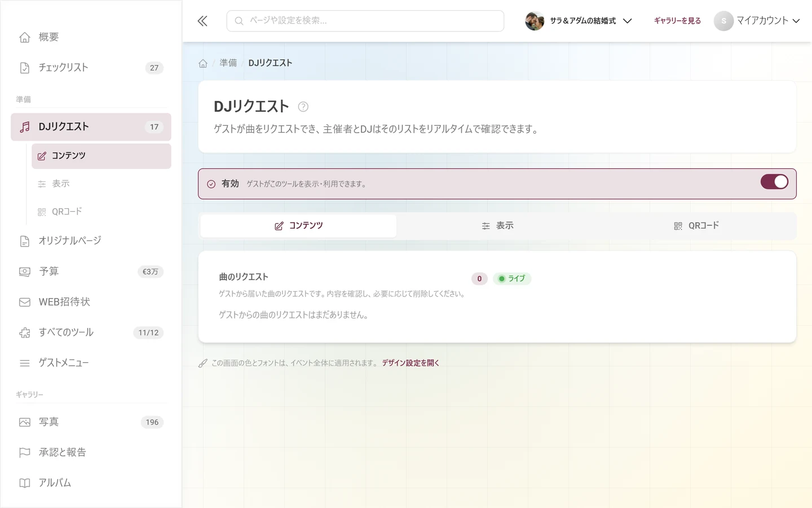The height and width of the screenshot is (508, 812).
Task: Collapse the sidebar with the double-chevron icon
Action: [x=202, y=21]
